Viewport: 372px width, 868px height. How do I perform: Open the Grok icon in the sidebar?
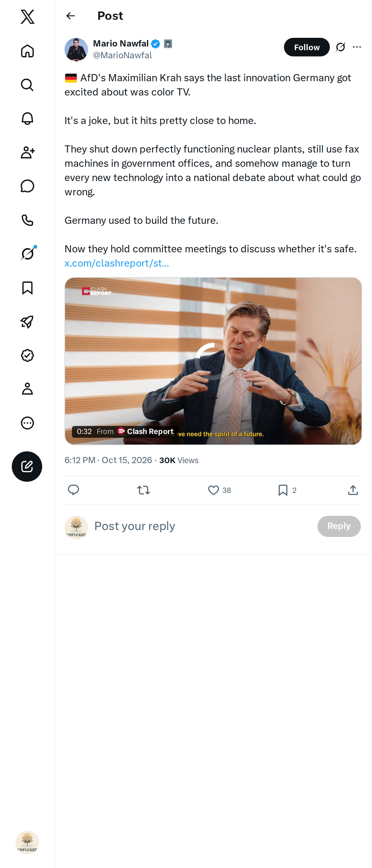click(x=27, y=254)
